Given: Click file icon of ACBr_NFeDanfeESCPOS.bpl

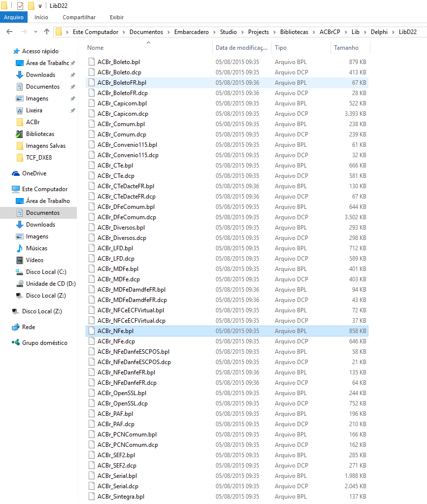Looking at the screenshot, I should 92,352.
